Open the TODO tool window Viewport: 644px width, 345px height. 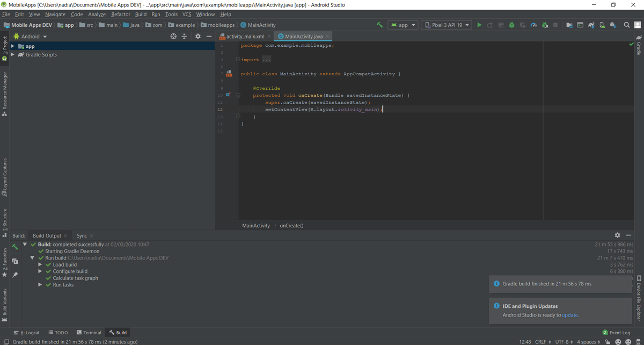tap(58, 333)
